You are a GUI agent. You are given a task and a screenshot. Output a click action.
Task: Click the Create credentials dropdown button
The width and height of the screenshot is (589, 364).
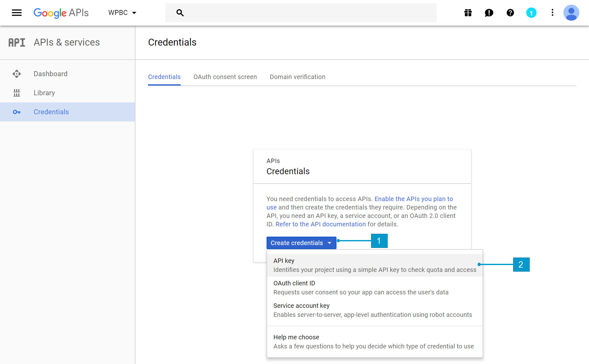[x=301, y=243]
